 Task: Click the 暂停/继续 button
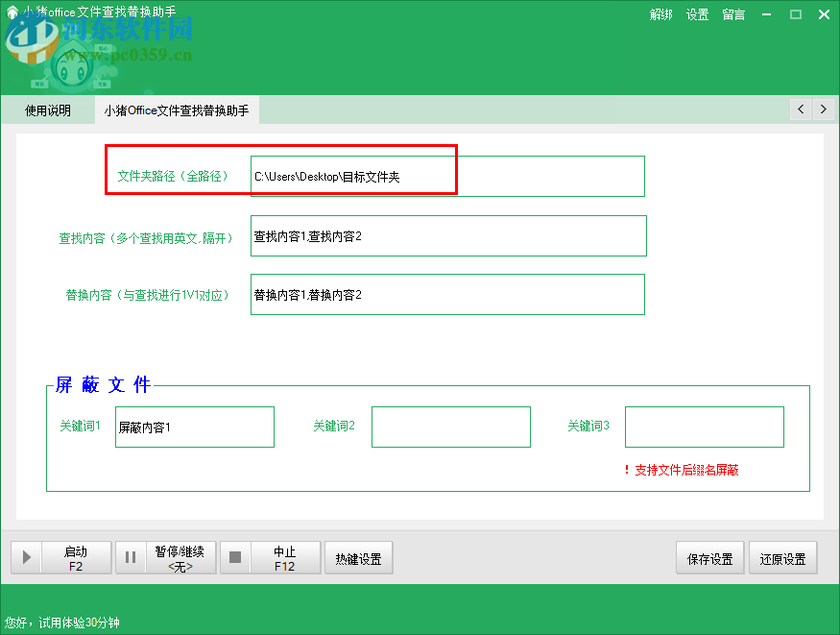point(180,557)
